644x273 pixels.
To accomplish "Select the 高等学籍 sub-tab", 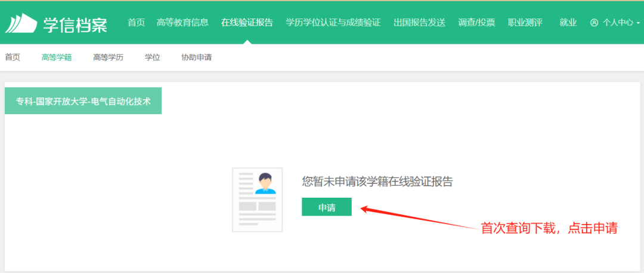I will click(x=57, y=57).
